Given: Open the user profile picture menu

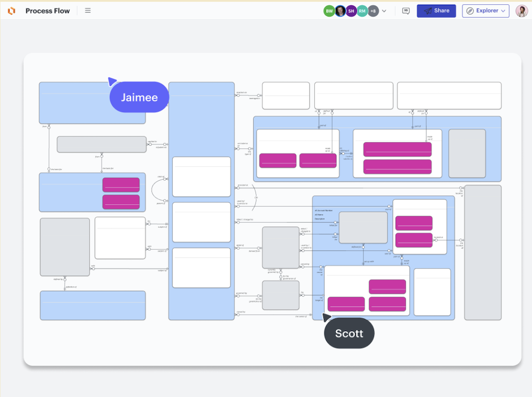Looking at the screenshot, I should [x=521, y=11].
